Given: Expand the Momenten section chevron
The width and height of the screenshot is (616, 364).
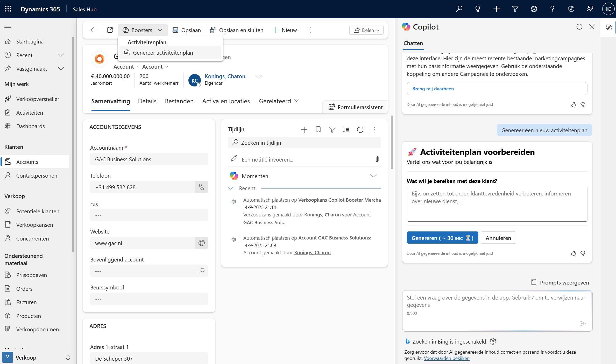Looking at the screenshot, I should [373, 176].
